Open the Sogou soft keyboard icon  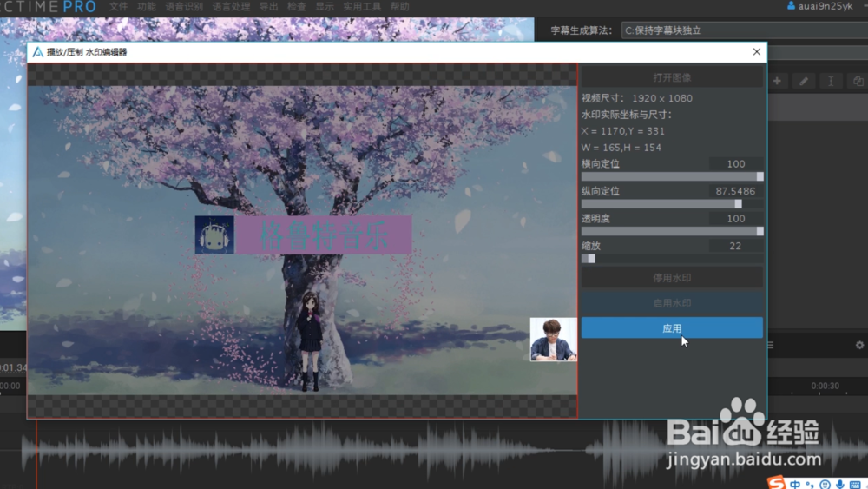[x=855, y=485]
